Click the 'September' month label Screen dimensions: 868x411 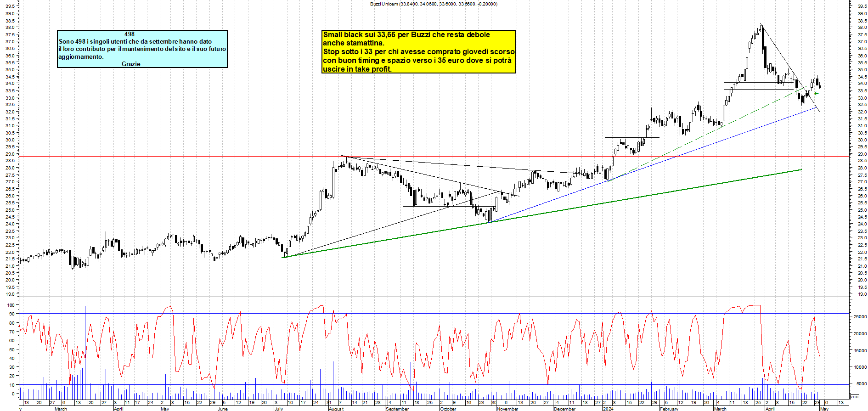[397, 409]
